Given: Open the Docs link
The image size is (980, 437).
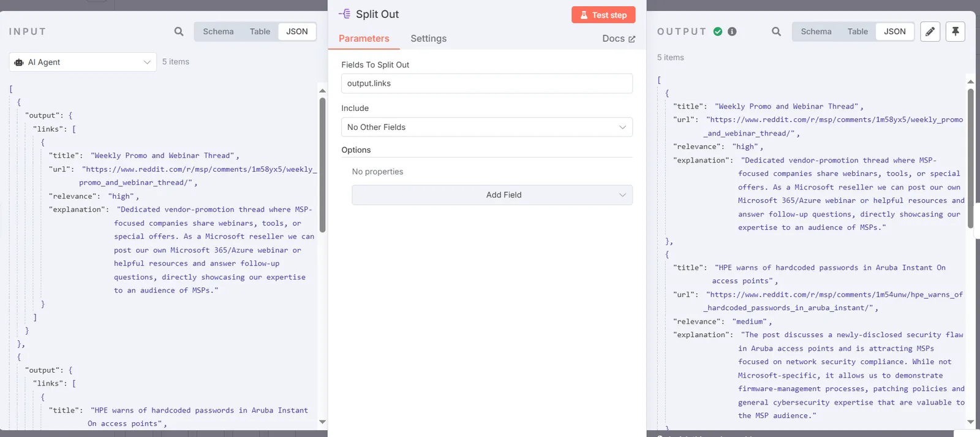Looking at the screenshot, I should pyautogui.click(x=619, y=38).
